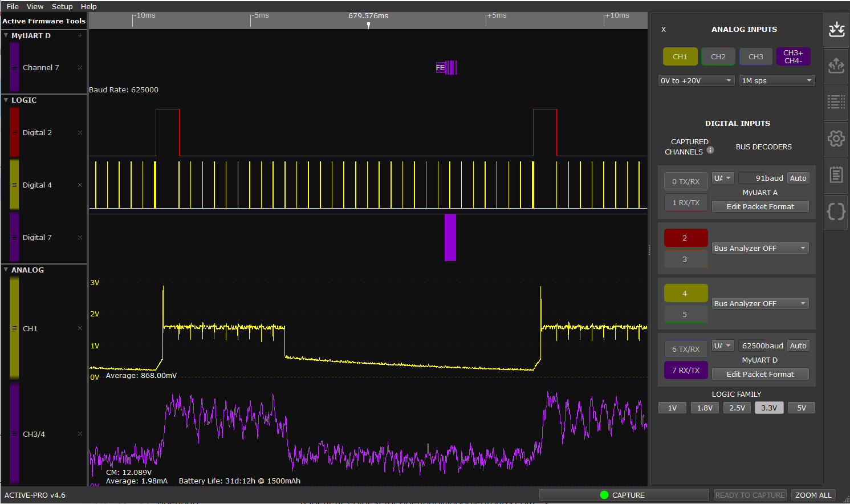Close the inputs panel with X
This screenshot has height=504, width=850.
(664, 30)
